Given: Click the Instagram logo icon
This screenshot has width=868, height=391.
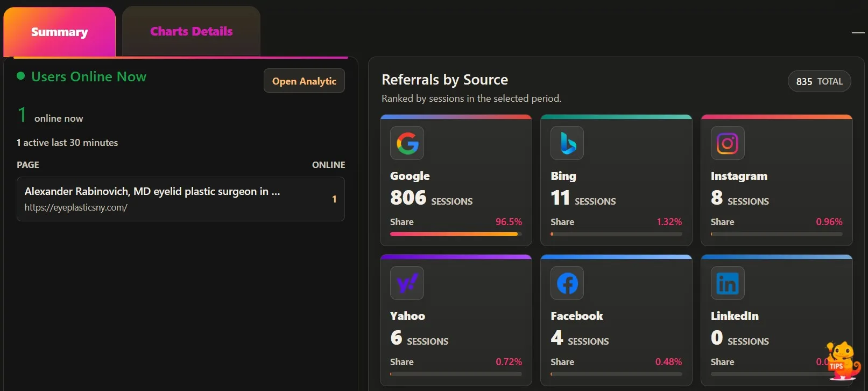Looking at the screenshot, I should pyautogui.click(x=728, y=143).
